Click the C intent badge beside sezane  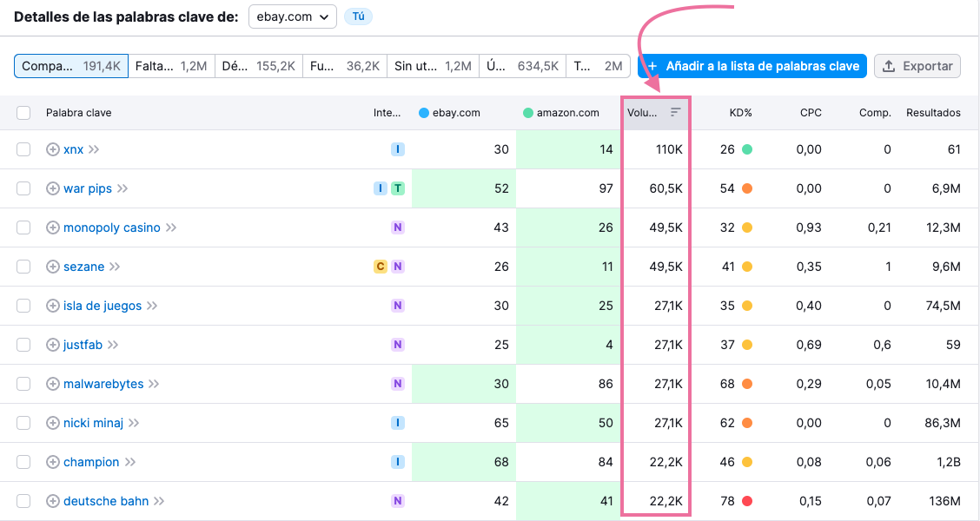pos(380,266)
